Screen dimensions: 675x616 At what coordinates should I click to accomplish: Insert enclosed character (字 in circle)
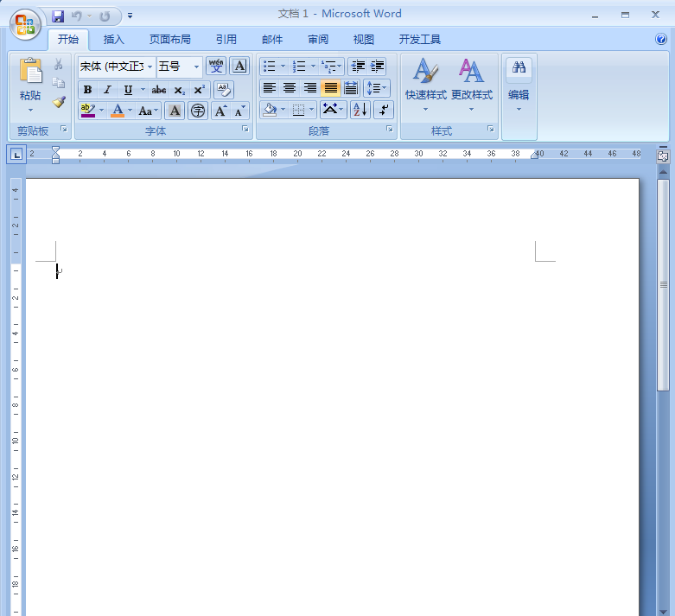[x=198, y=111]
